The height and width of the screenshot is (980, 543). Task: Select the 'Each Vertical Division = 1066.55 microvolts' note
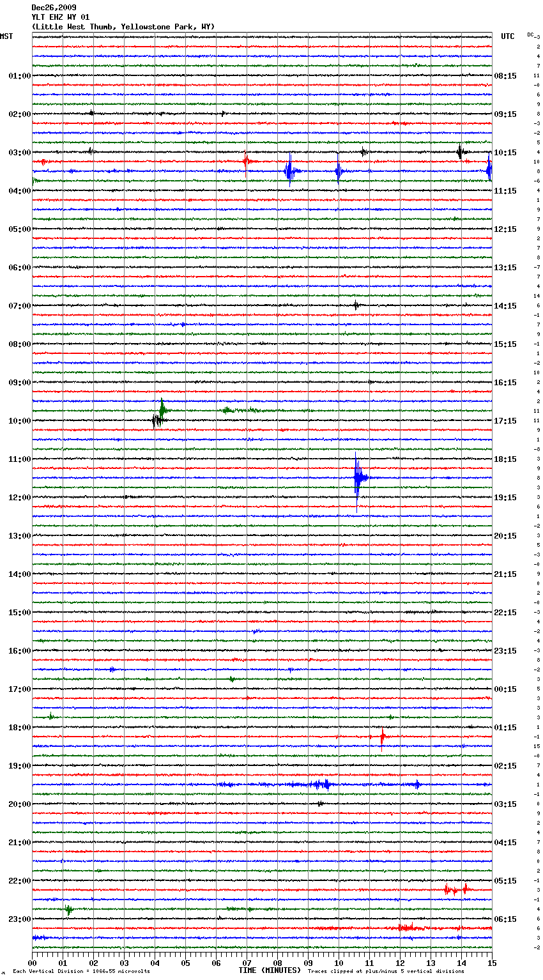(x=81, y=971)
